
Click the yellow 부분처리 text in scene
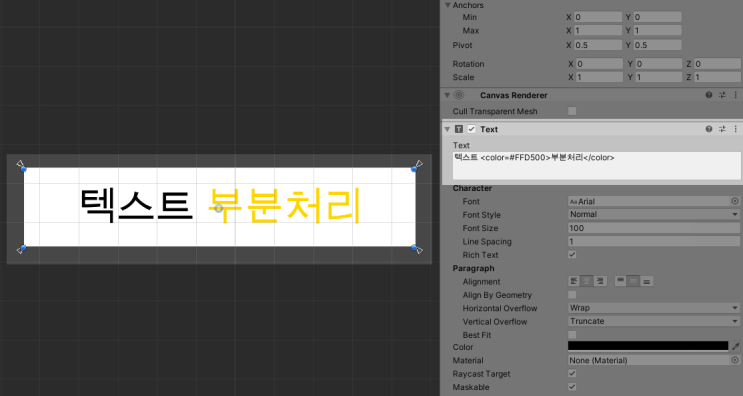tap(284, 206)
